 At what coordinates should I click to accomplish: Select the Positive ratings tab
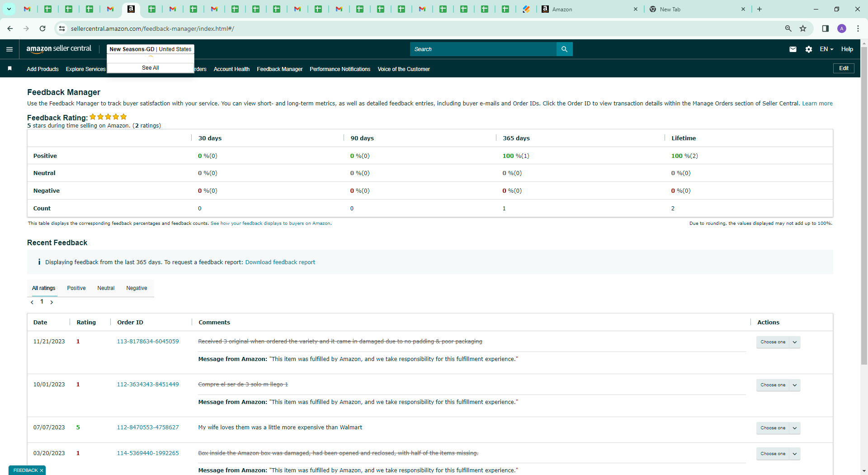click(x=76, y=288)
